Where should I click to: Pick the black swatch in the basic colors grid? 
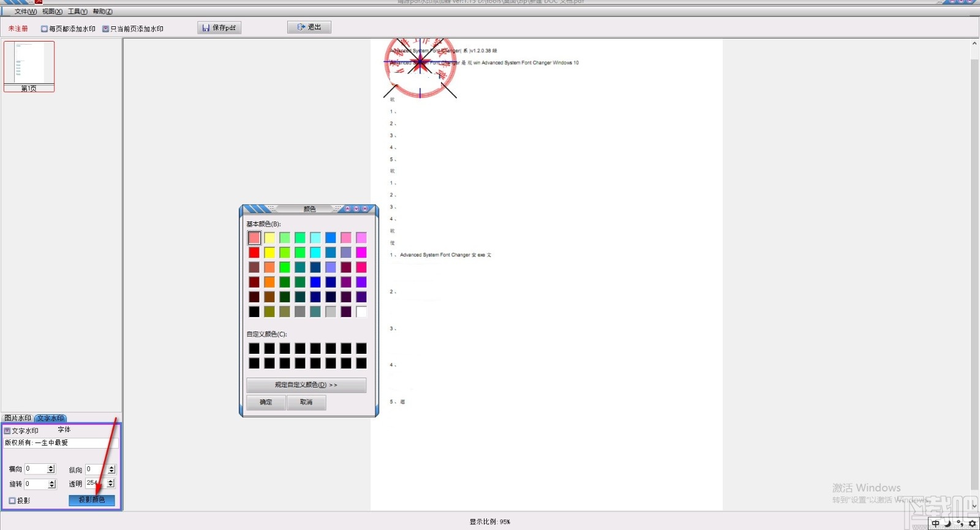254,312
